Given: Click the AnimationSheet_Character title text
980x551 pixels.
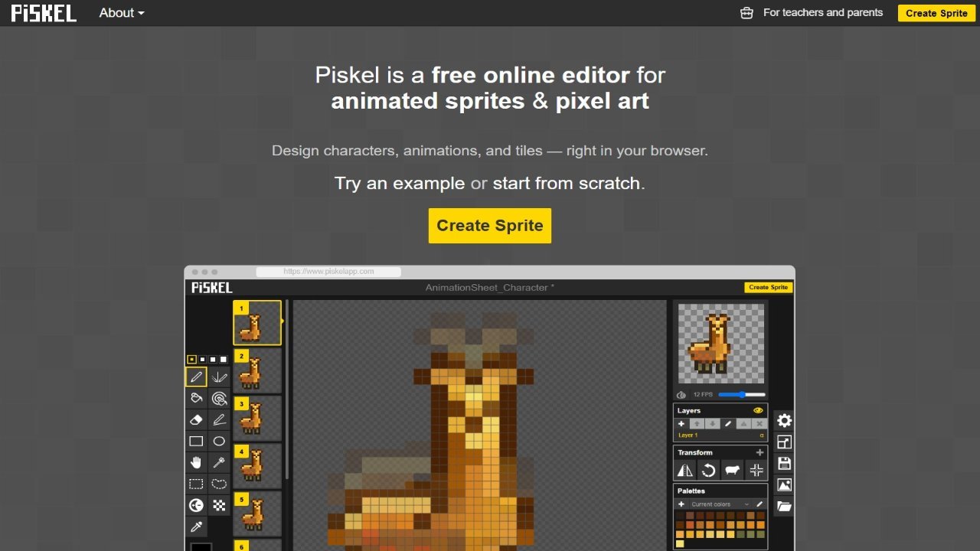Looking at the screenshot, I should click(x=490, y=288).
